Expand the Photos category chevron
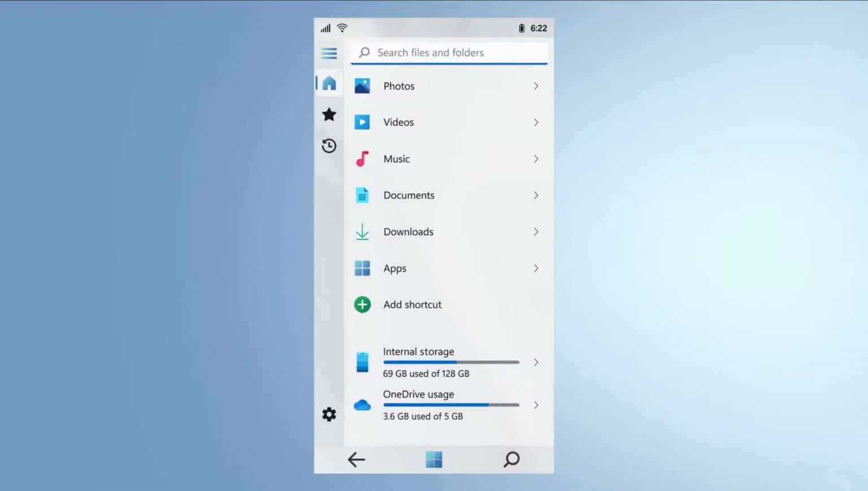The width and height of the screenshot is (868, 491). 536,86
